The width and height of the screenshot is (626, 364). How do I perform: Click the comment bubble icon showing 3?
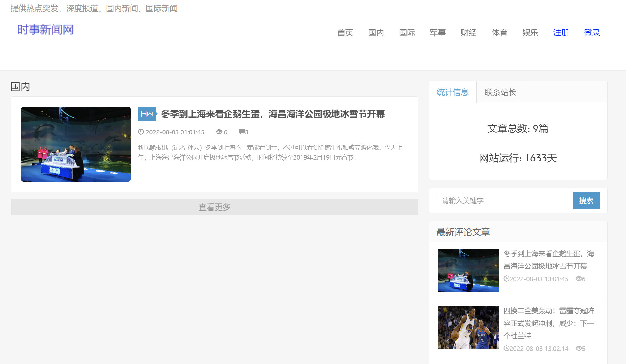[242, 132]
